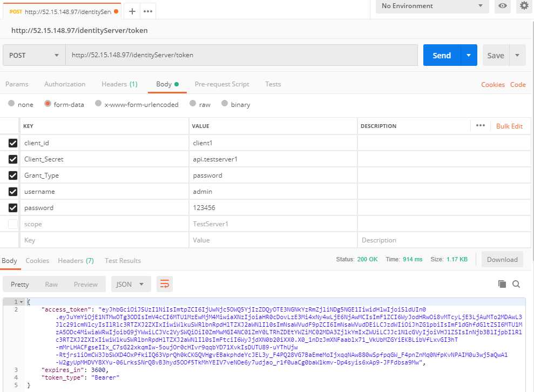This screenshot has width=534, height=392.
Task: Open the No Environment dropdown
Action: (432, 6)
